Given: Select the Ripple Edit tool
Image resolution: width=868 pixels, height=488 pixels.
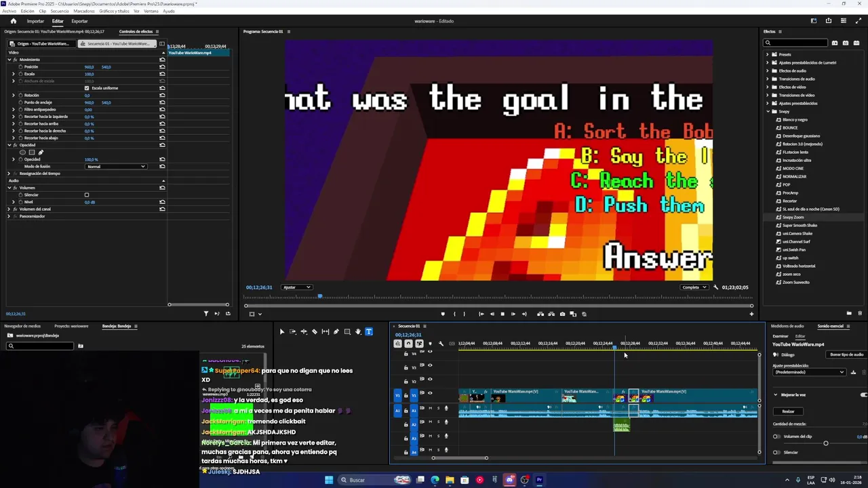Looking at the screenshot, I should 304,331.
